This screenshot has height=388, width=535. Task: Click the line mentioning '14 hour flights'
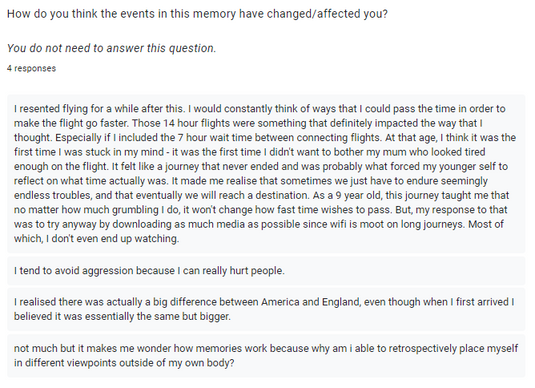click(248, 123)
